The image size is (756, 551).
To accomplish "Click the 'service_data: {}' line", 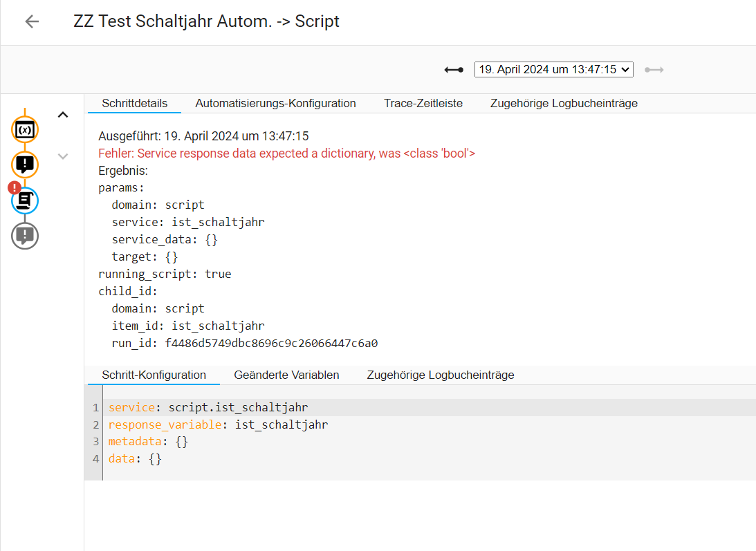I will 165,240.
